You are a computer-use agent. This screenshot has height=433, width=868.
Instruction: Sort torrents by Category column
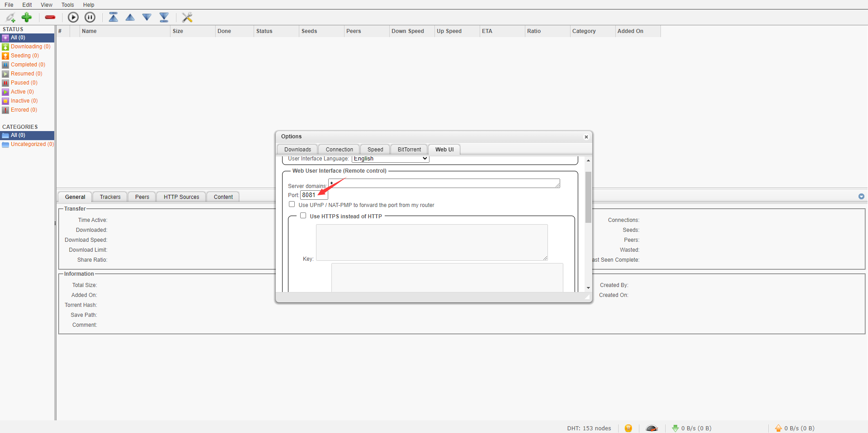(593, 31)
